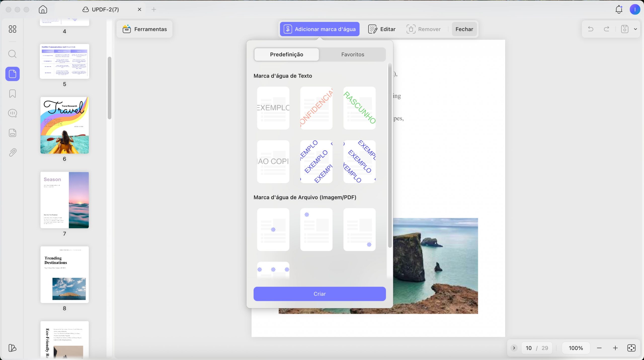Open the comments panel icon
644x360 pixels.
[x=12, y=113]
